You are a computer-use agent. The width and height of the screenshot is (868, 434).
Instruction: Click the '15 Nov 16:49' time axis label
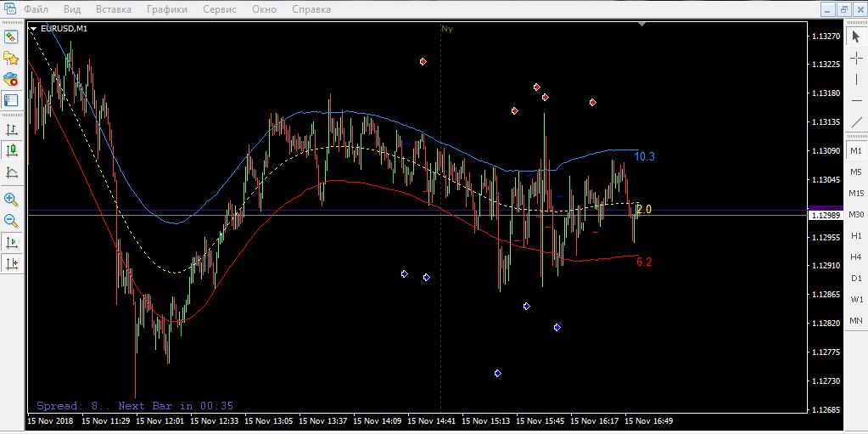click(x=649, y=421)
